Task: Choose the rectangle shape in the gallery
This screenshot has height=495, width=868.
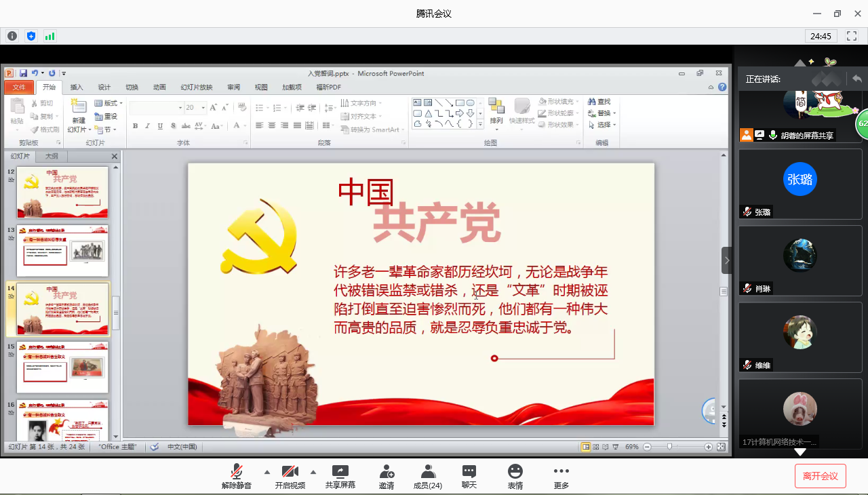Action: point(460,103)
